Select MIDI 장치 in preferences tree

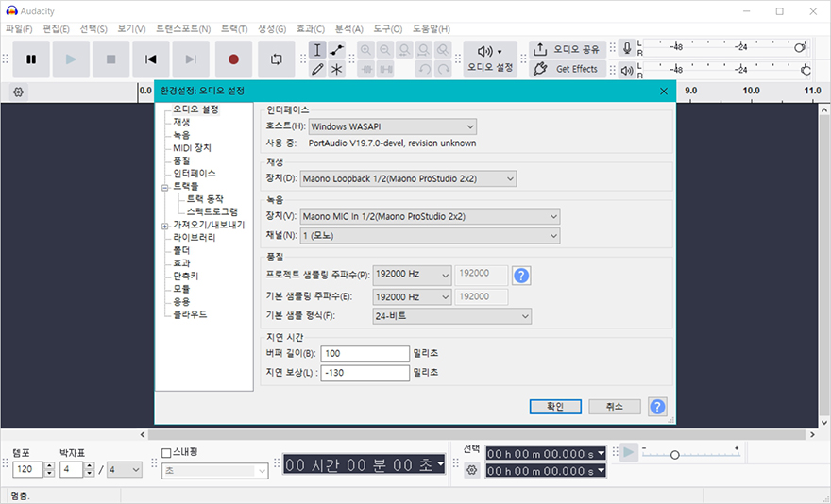192,148
